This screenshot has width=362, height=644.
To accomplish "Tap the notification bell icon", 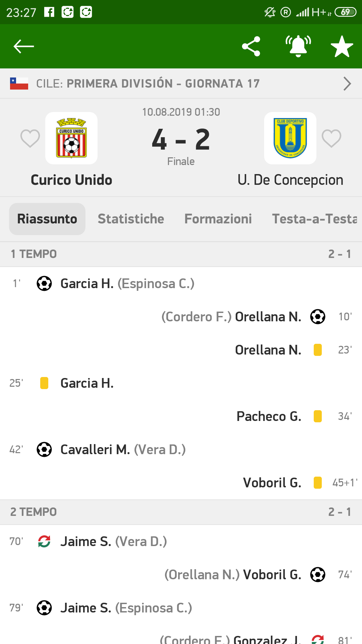I will point(298,46).
